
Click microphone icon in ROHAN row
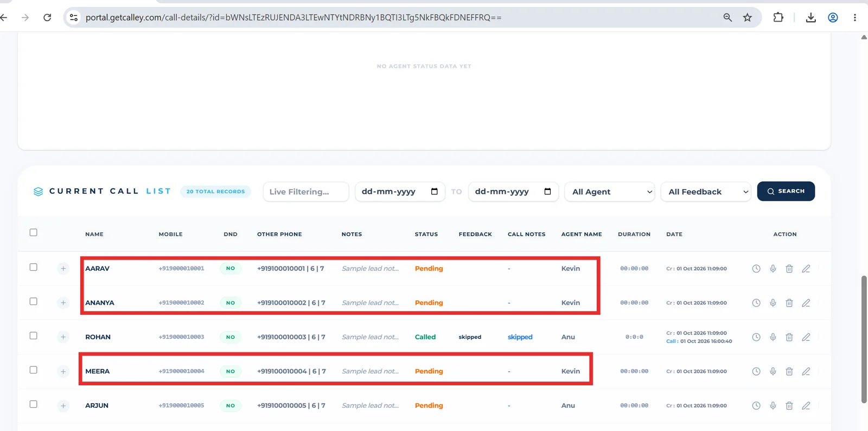pos(773,337)
